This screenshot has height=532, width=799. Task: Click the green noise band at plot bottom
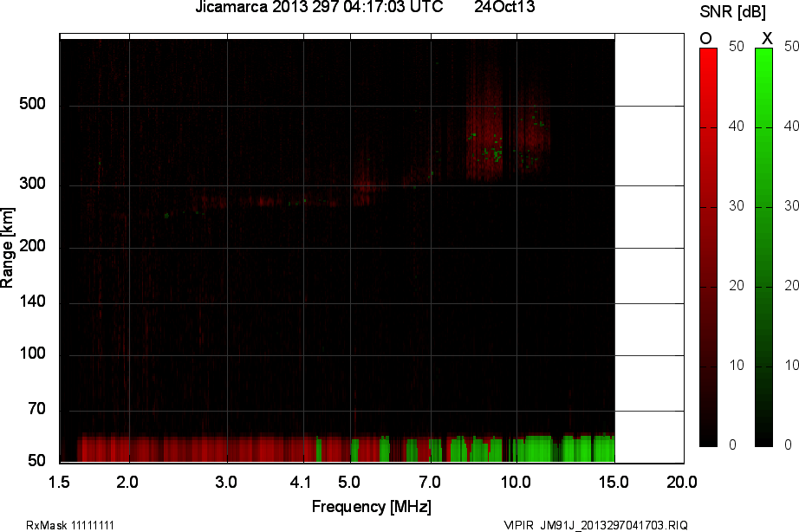coord(537,449)
